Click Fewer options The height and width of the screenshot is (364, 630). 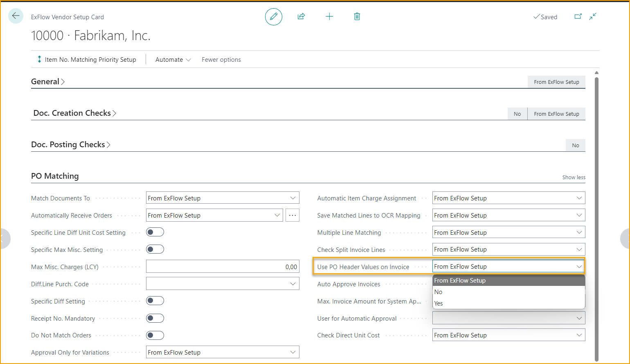(x=221, y=59)
